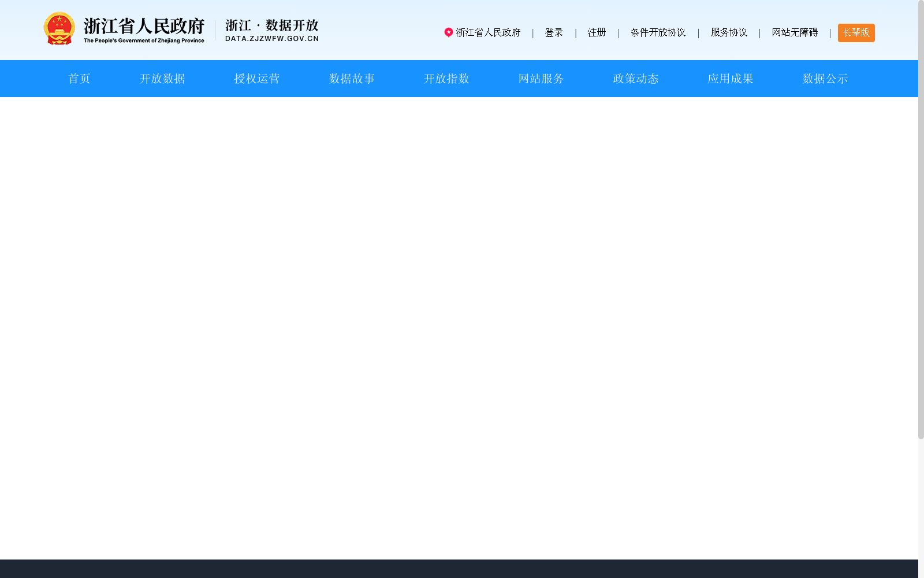Open 开放数据 navigation item
The width and height of the screenshot is (924, 578).
162,79
